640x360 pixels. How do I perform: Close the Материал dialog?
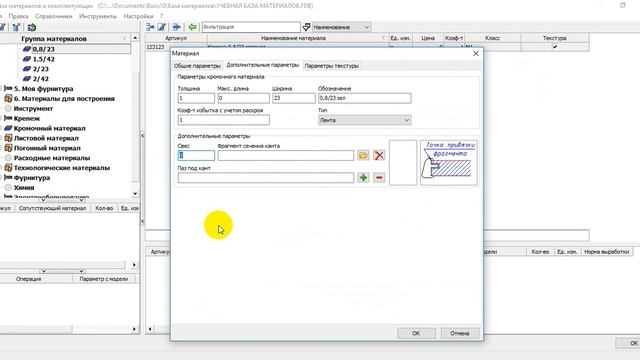(476, 53)
